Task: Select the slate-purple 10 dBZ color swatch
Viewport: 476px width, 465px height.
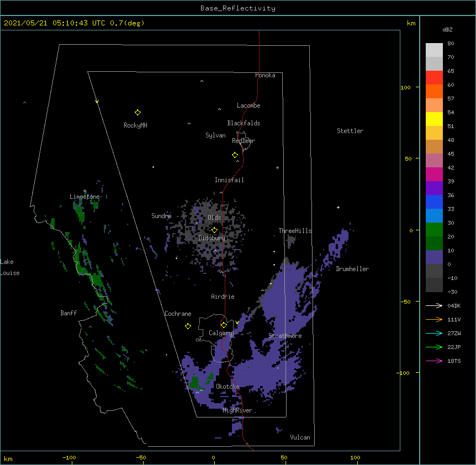Action: pyautogui.click(x=434, y=257)
